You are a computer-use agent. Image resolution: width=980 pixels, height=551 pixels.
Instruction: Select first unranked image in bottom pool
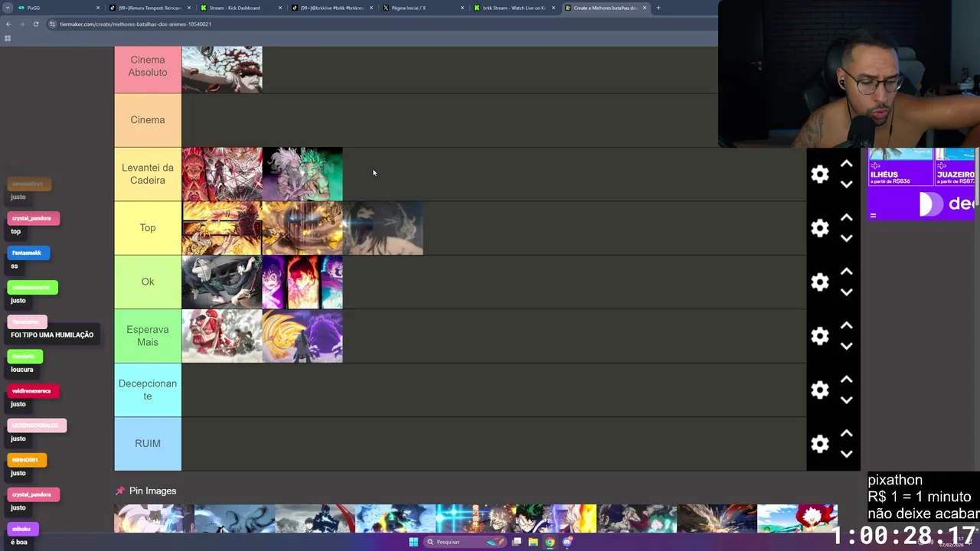154,518
